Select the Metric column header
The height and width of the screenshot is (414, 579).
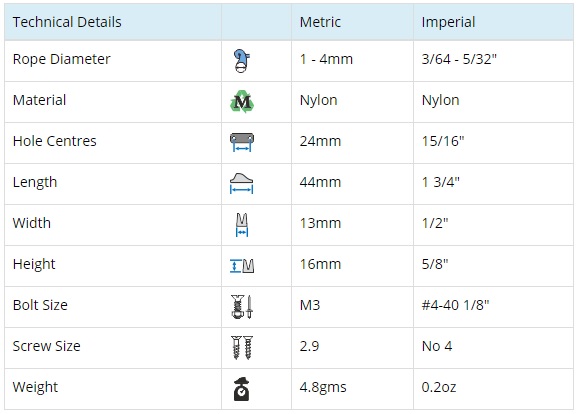coord(320,22)
